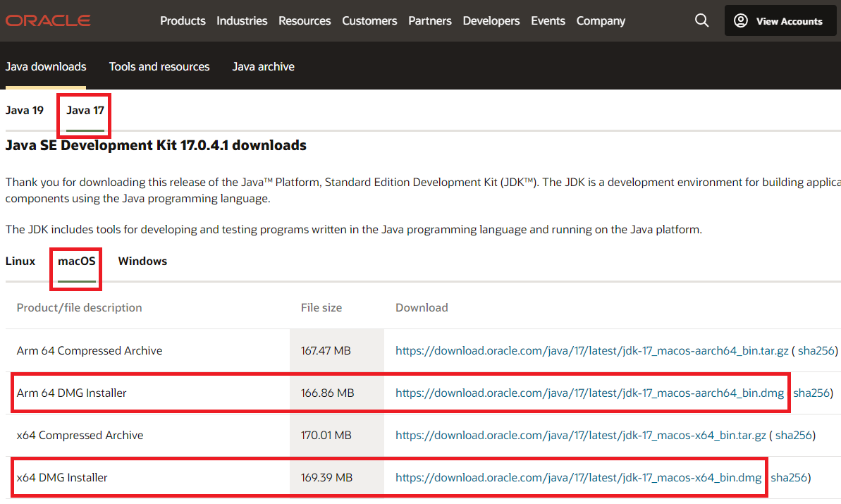The image size is (841, 504).
Task: Click the 166.86 MB file size cell
Action: pyautogui.click(x=337, y=393)
